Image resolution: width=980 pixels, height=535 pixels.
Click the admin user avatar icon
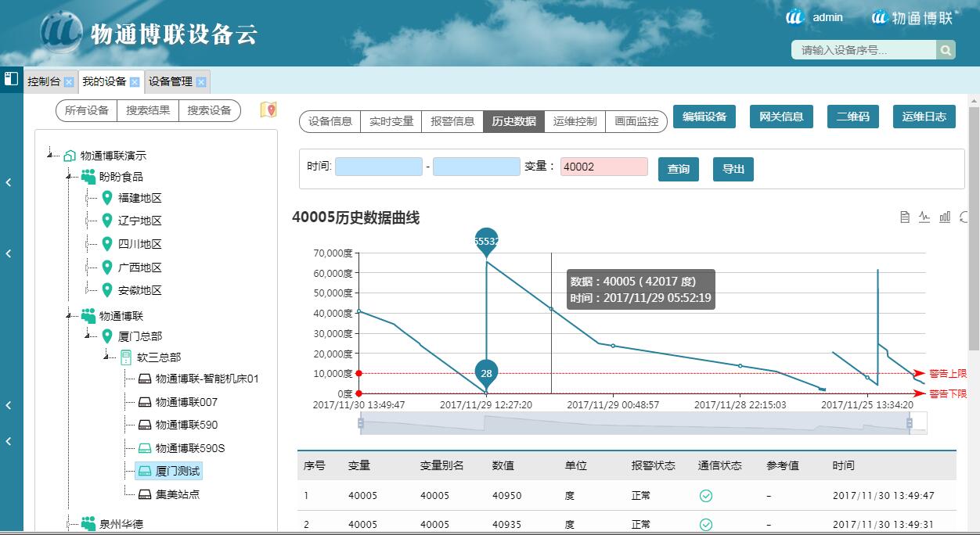tap(795, 17)
